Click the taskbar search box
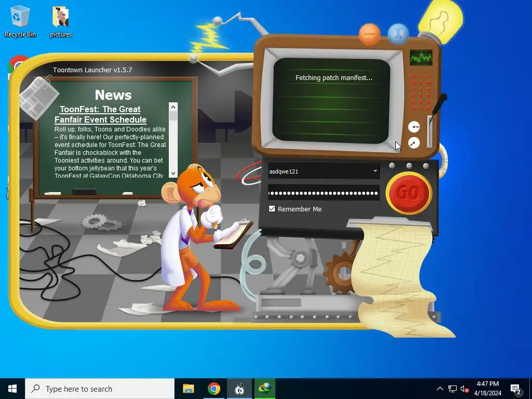Viewport: 532px width, 399px height. pyautogui.click(x=100, y=389)
